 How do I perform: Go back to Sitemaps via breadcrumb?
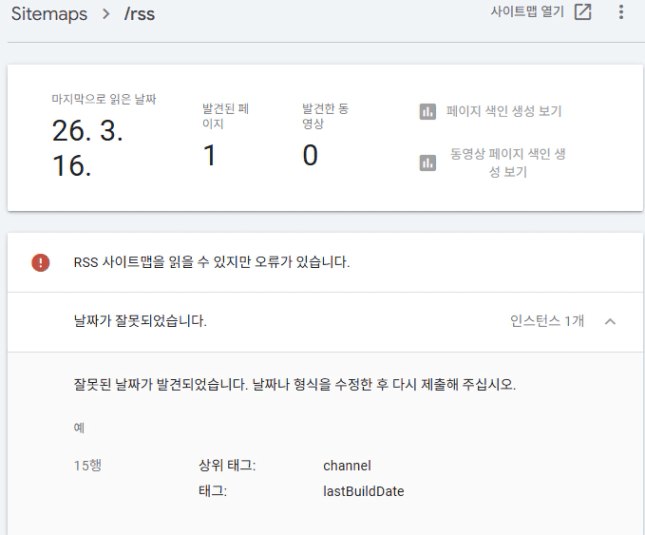(45, 15)
